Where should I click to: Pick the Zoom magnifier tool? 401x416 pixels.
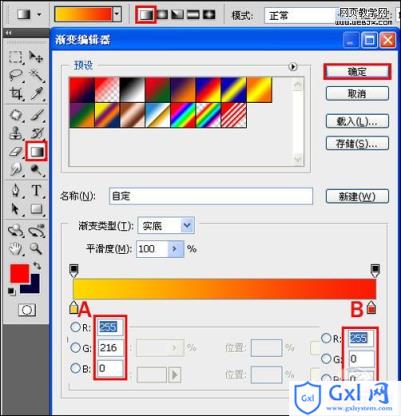click(36, 248)
